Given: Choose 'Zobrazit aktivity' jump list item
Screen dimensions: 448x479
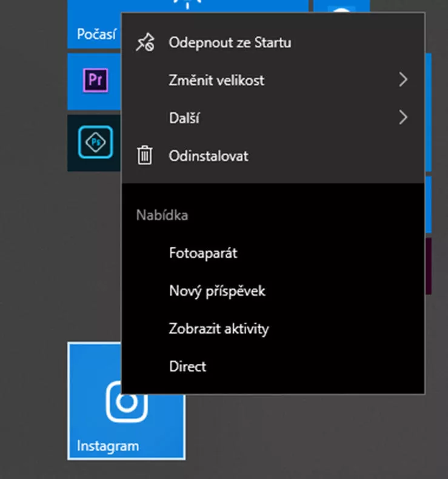Looking at the screenshot, I should [273, 329].
